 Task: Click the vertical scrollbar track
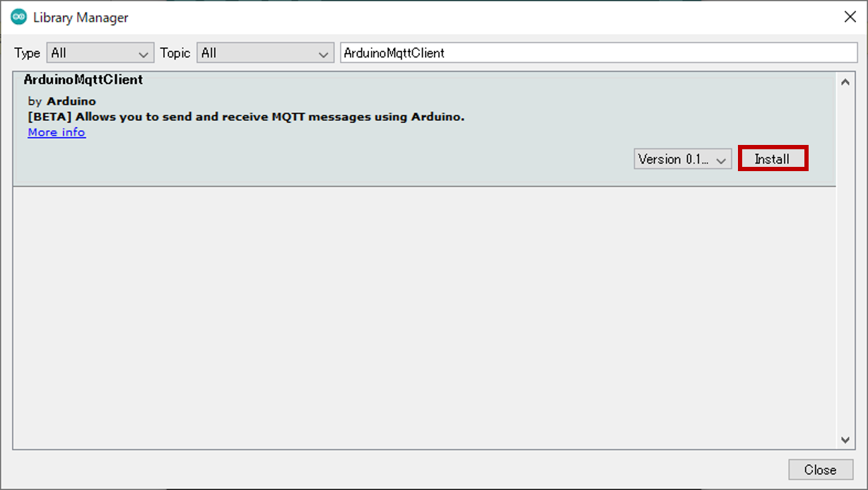click(845, 283)
